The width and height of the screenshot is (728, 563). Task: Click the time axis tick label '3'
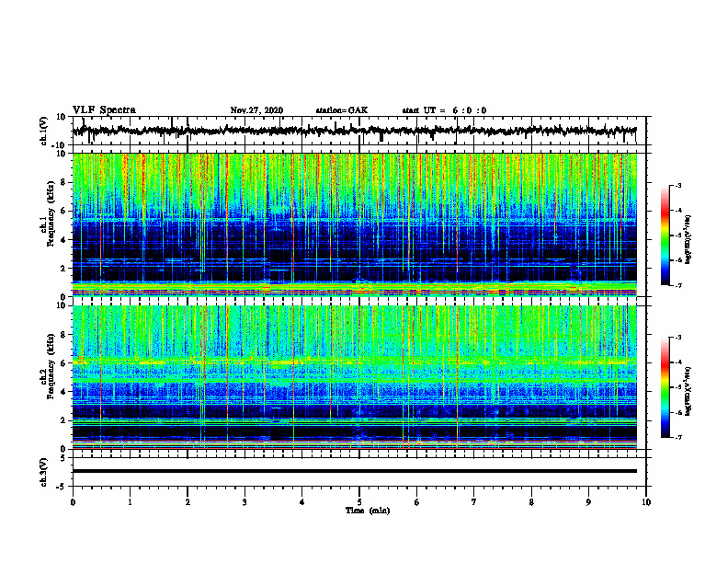[245, 501]
